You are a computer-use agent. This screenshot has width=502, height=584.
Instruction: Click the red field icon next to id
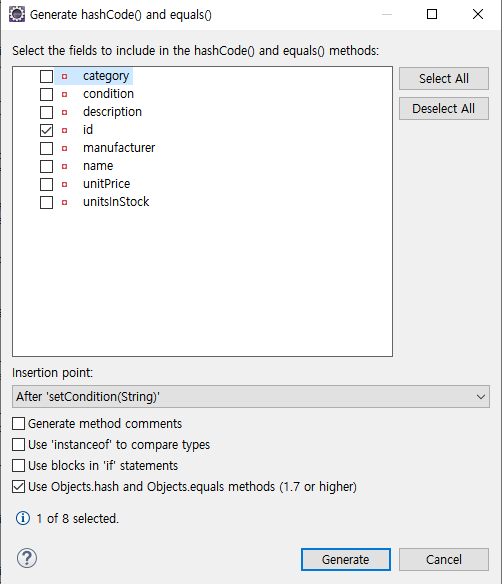pos(64,130)
